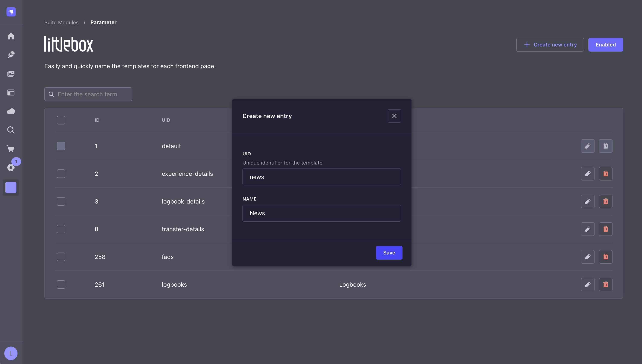Open the user avatar L profile
This screenshot has height=364, width=642.
11,353
